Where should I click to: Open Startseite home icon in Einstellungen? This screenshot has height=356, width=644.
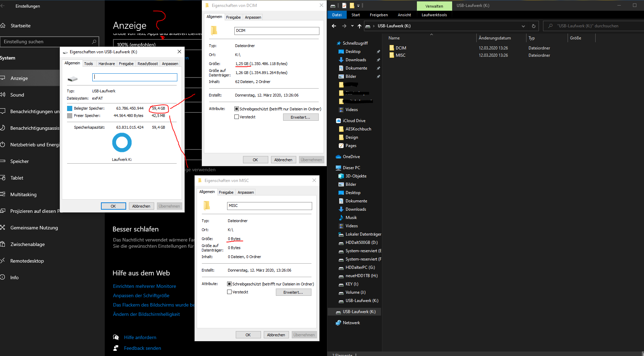[x=3, y=26]
